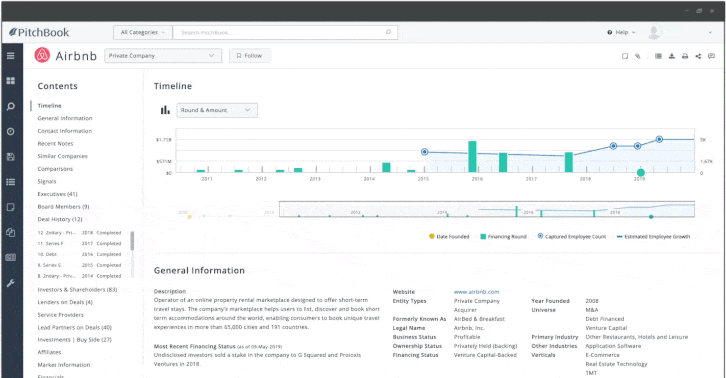Go to Similar Companies in Contents
This screenshot has height=378, width=726.
(x=63, y=156)
